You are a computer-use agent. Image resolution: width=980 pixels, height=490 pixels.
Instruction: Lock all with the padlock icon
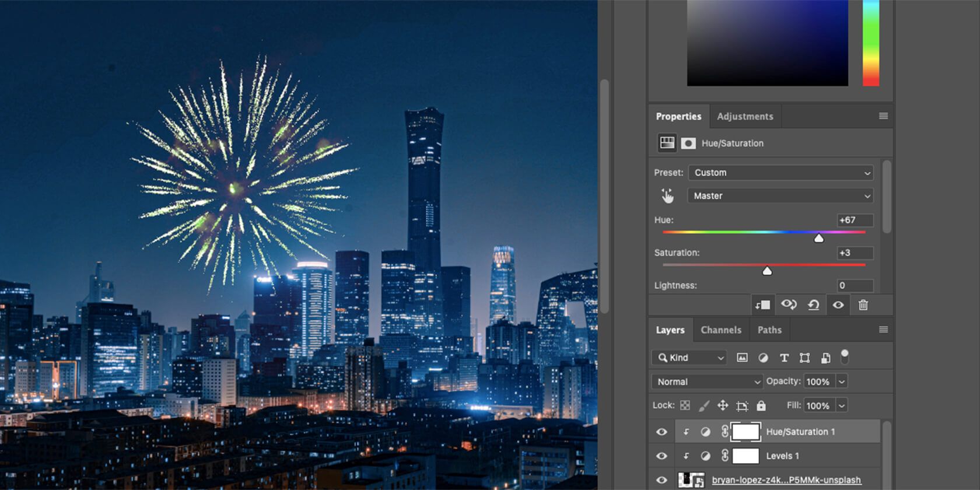pos(761,405)
